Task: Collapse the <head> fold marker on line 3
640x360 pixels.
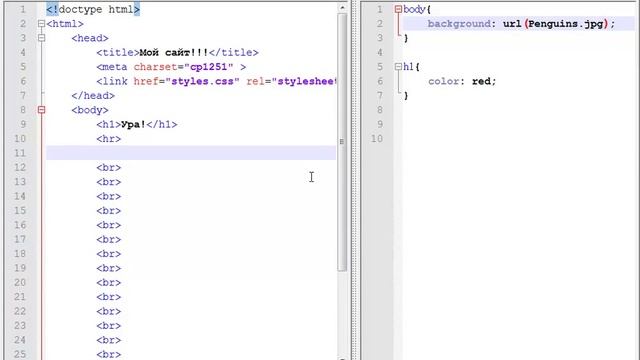Action: pos(41,38)
